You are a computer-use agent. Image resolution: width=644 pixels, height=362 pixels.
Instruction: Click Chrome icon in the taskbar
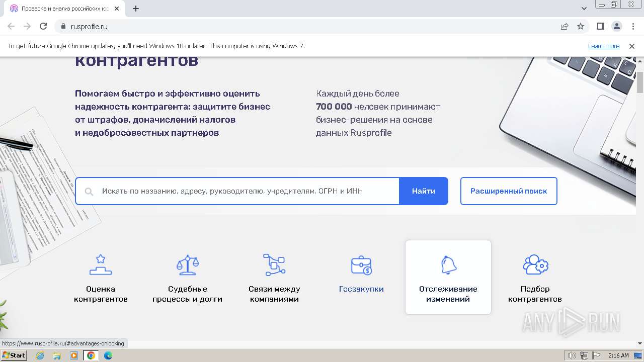(91, 355)
